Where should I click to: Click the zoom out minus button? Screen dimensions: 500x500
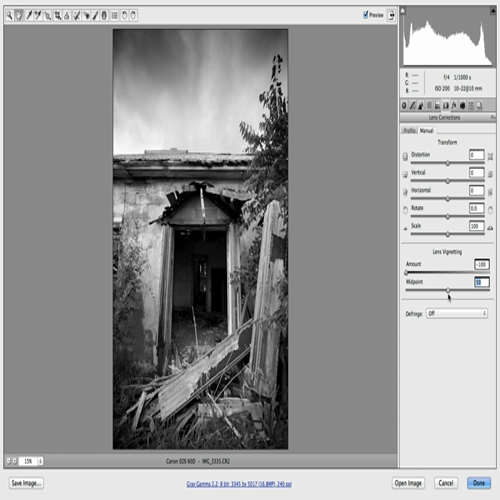tap(9, 461)
